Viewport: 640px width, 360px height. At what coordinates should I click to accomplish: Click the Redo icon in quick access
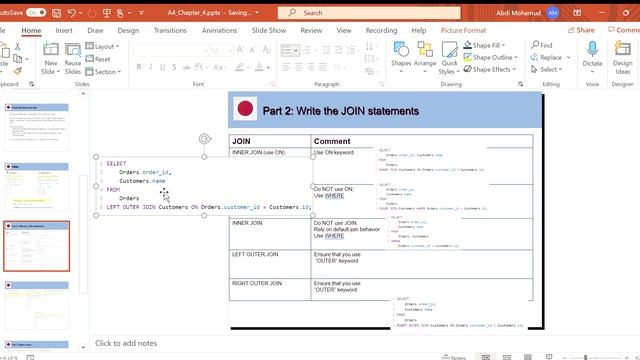tap(92, 13)
